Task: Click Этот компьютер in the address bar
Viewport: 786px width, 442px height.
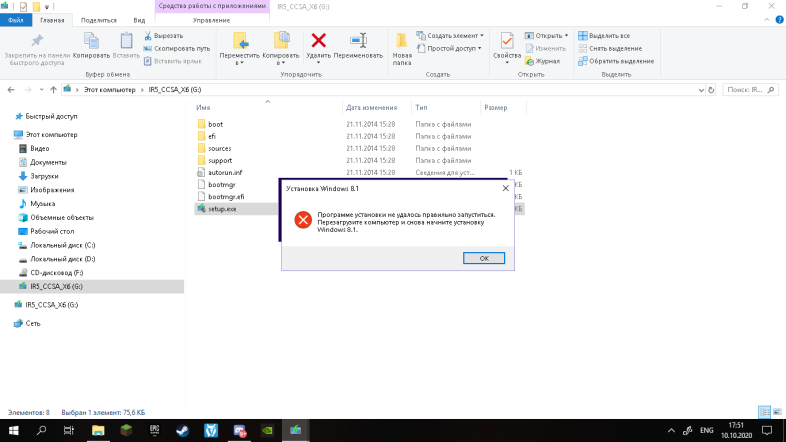Action: [x=110, y=90]
